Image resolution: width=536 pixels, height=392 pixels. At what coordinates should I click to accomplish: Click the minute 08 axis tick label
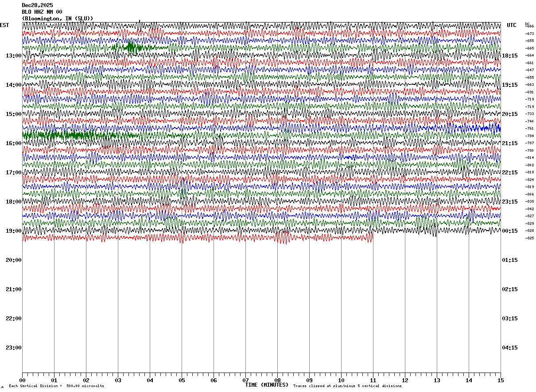point(277,380)
